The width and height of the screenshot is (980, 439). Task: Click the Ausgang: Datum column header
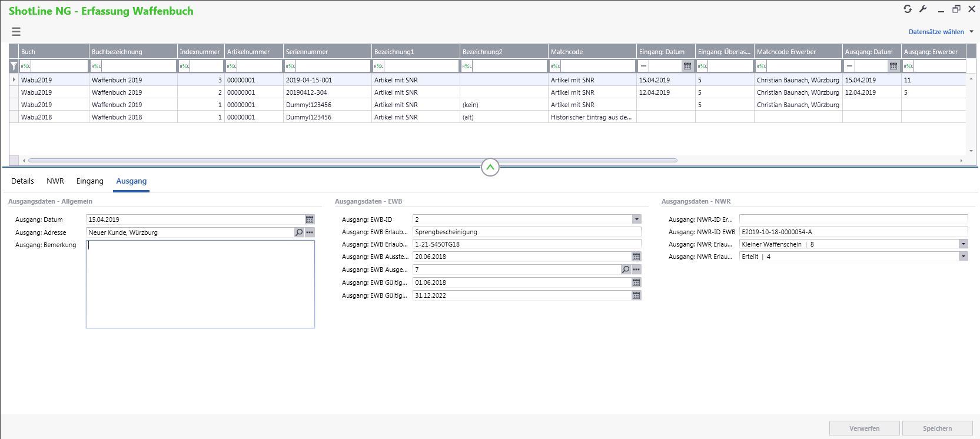coord(872,52)
